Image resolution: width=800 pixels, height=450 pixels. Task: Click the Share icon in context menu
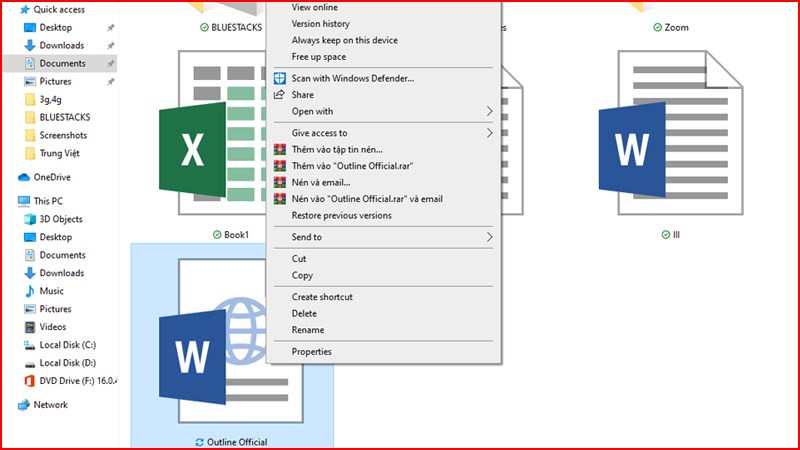280,95
